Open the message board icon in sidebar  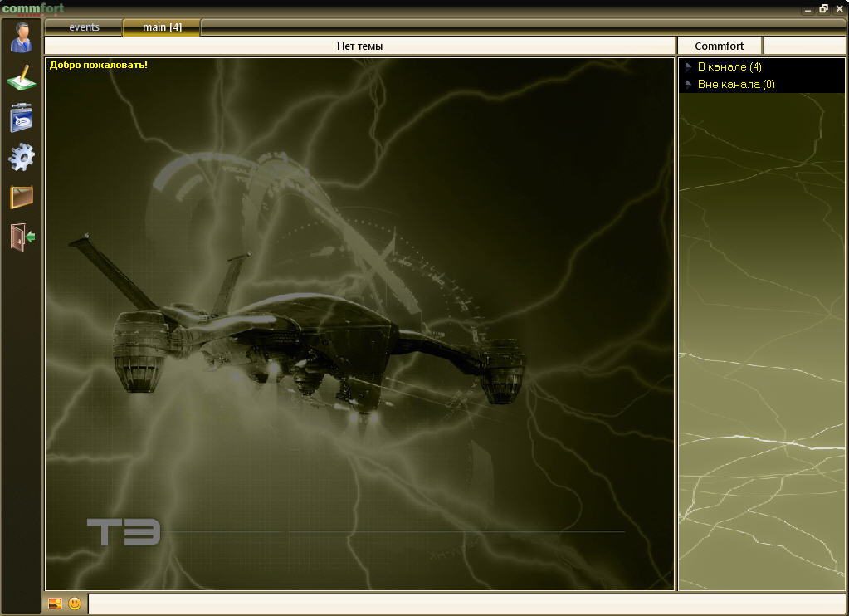pyautogui.click(x=21, y=118)
